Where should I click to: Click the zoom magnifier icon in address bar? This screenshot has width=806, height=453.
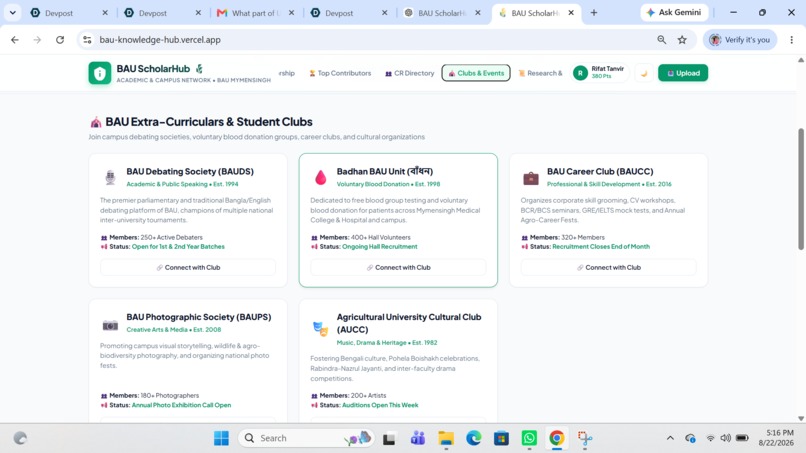point(662,40)
